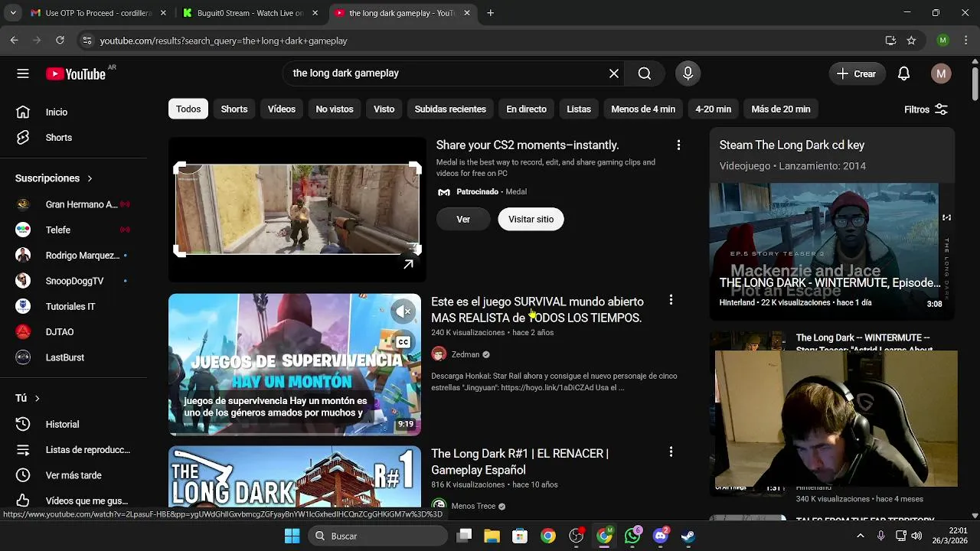Open The Long Dark R#1 video title
This screenshot has width=980, height=551.
pos(520,462)
